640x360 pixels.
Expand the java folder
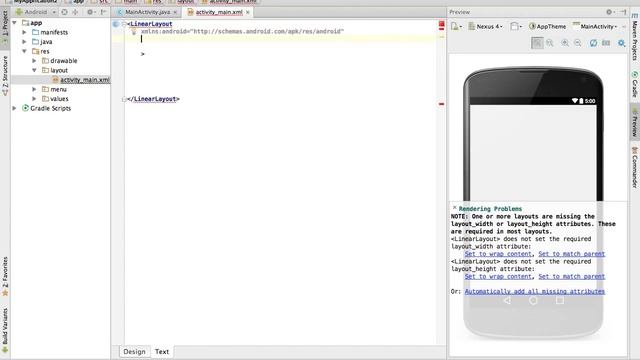24,42
